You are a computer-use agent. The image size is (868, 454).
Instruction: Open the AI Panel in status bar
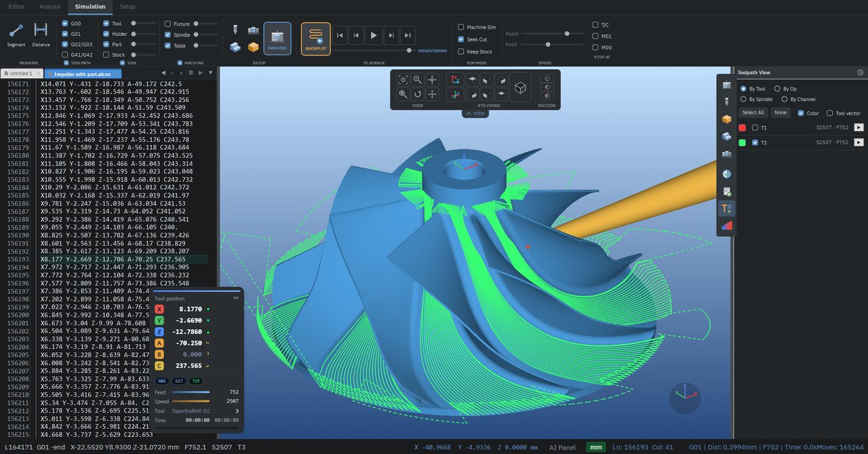click(561, 447)
